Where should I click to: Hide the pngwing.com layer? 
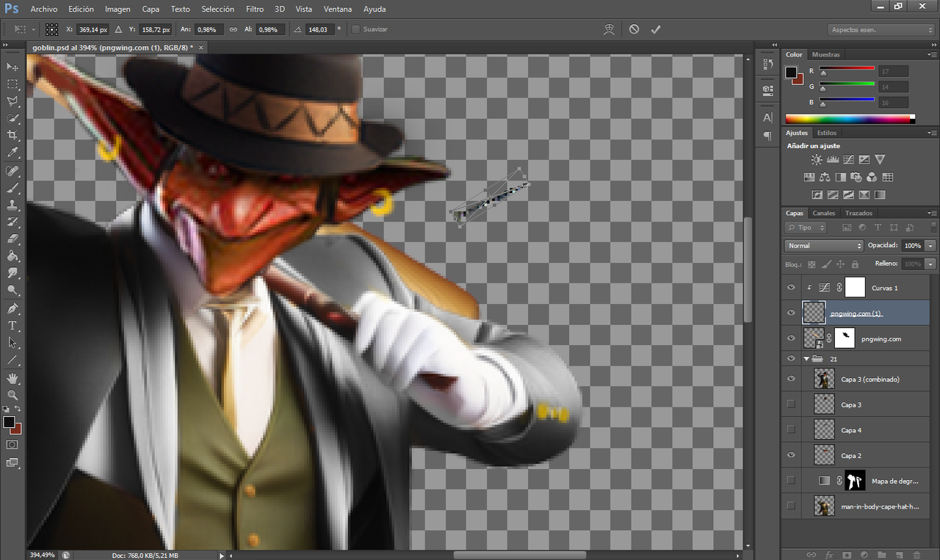coord(791,338)
